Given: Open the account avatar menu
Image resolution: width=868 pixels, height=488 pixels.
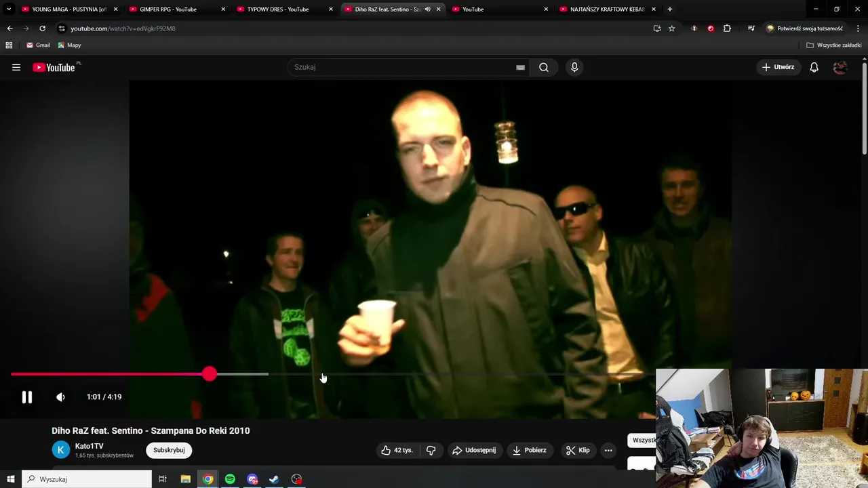Looking at the screenshot, I should tap(840, 67).
